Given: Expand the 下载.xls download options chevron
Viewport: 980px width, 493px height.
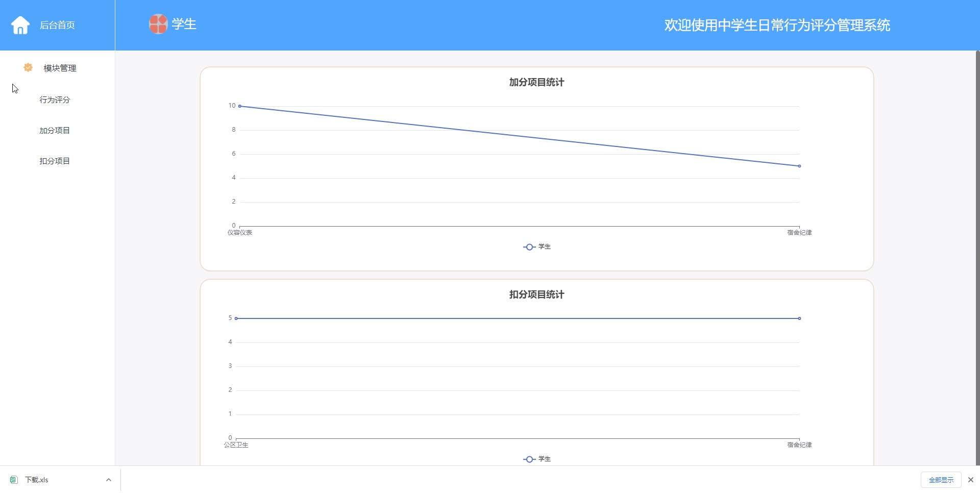Looking at the screenshot, I should click(109, 480).
